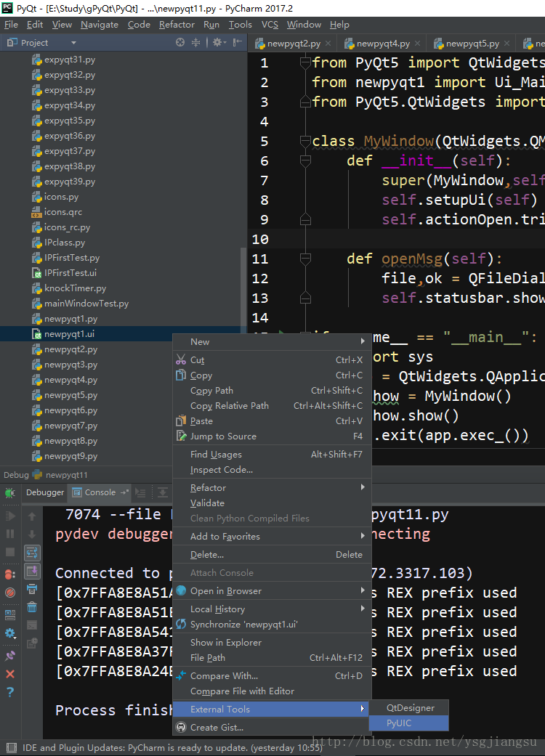
Task: Open the Navigate menu
Action: [100, 25]
